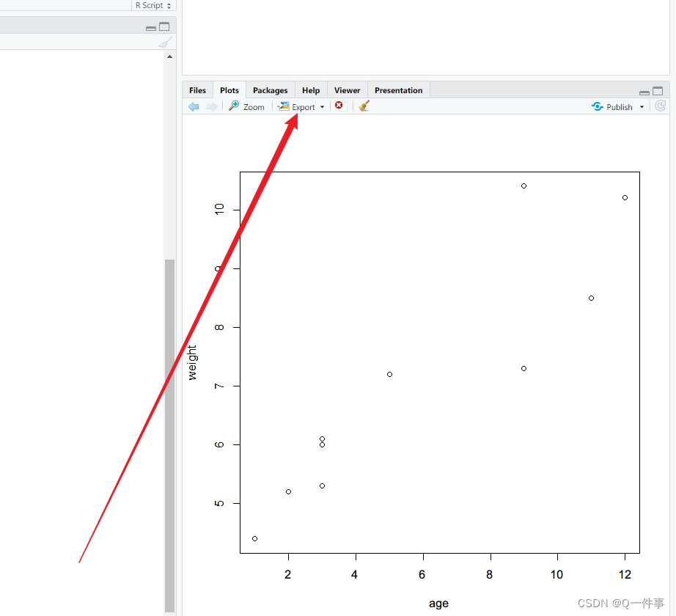Click the console scrollbar up arrow
This screenshot has width=676, height=616.
tap(170, 56)
